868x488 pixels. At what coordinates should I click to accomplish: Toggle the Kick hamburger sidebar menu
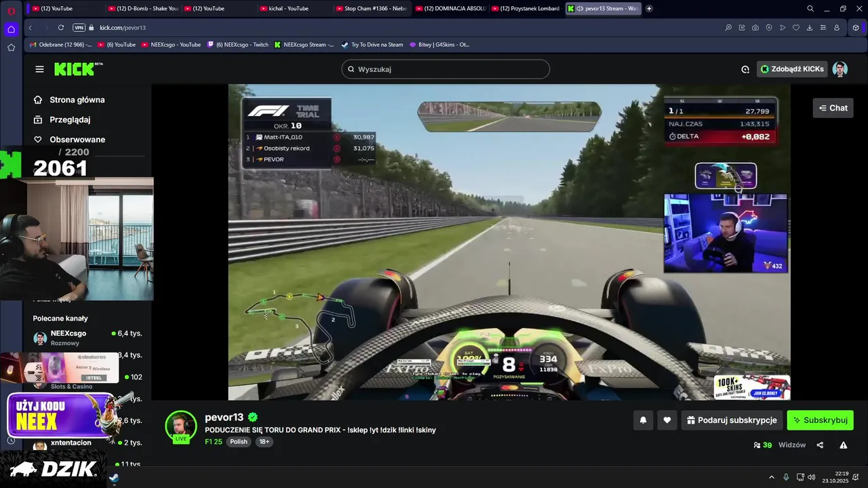[x=39, y=69]
